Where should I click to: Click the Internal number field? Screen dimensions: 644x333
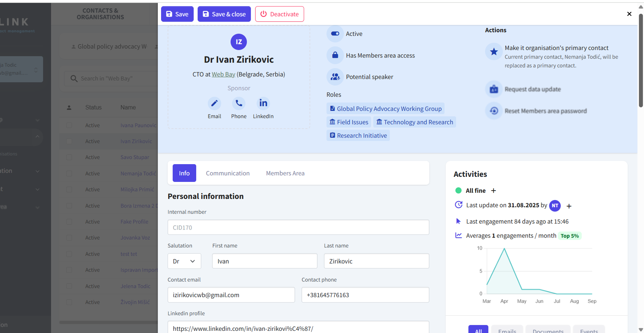coord(298,227)
